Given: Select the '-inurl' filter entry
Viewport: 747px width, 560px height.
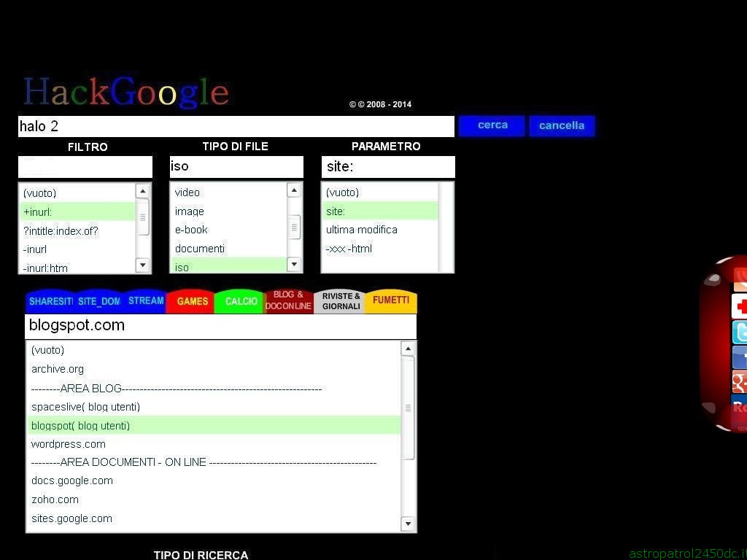Looking at the screenshot, I should [77, 249].
